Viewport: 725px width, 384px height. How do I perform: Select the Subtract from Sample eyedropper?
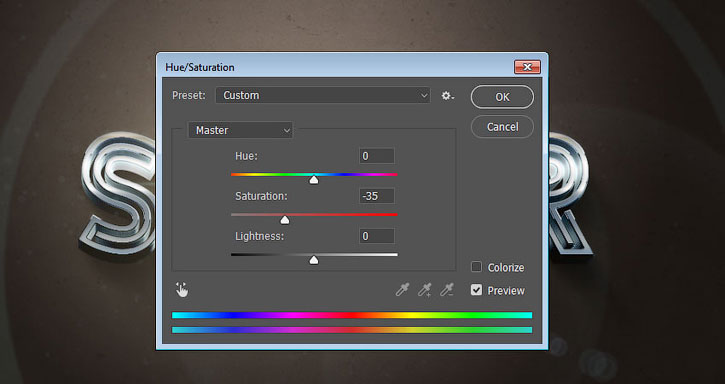[x=447, y=290]
